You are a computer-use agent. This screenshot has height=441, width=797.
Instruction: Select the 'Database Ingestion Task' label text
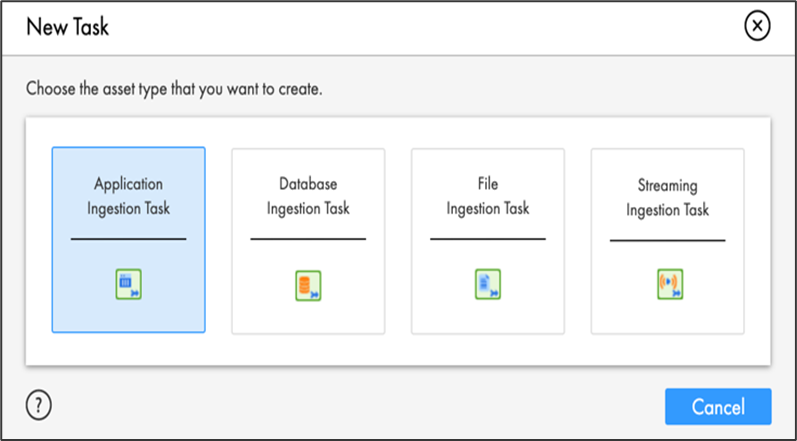[308, 196]
